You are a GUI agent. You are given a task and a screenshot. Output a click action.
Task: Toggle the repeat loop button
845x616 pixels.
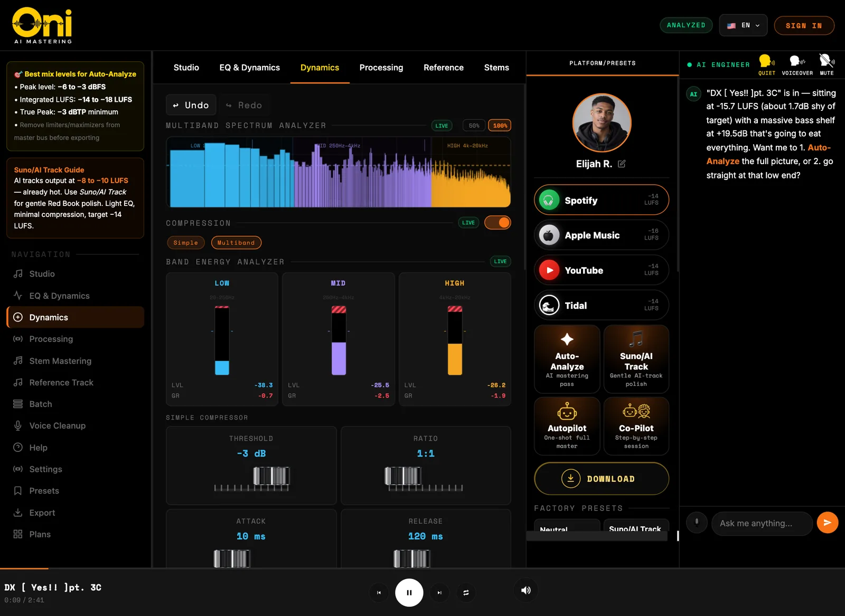coord(466,593)
